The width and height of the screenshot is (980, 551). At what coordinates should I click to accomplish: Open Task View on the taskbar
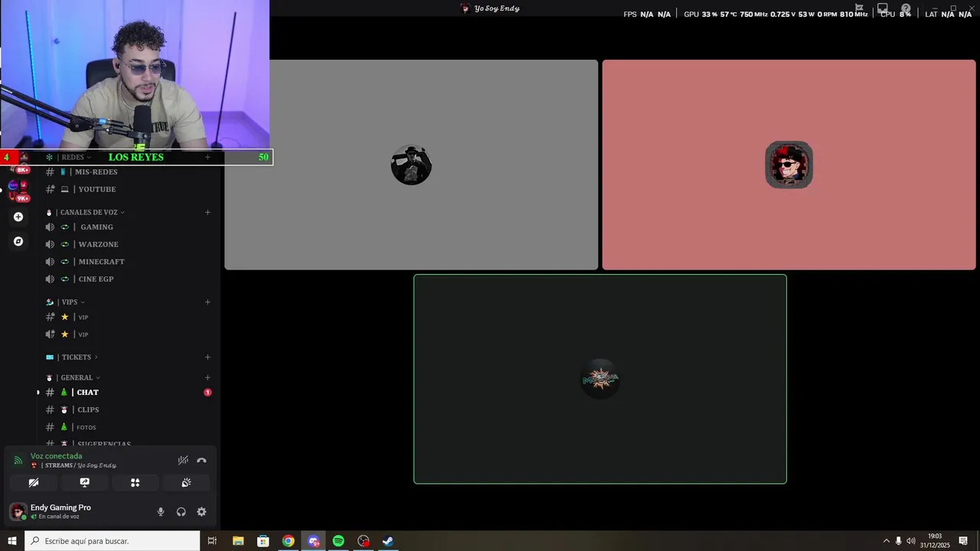point(212,541)
